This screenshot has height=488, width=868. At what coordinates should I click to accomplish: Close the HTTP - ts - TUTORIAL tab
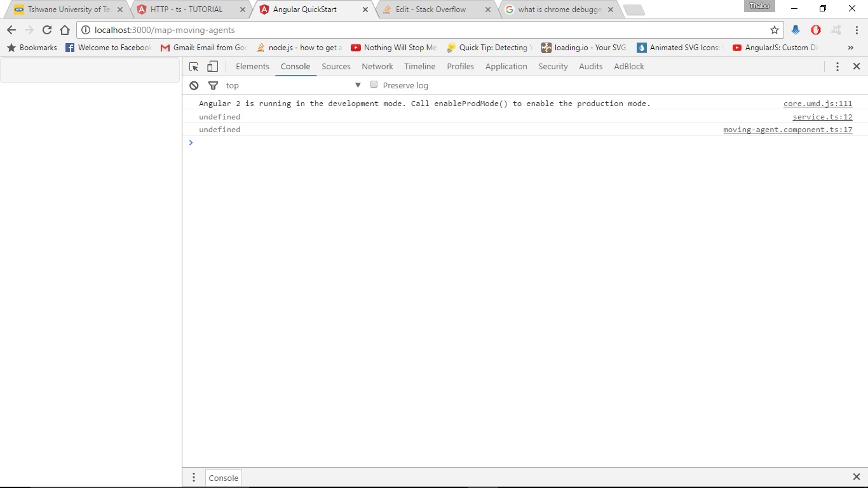click(x=242, y=10)
